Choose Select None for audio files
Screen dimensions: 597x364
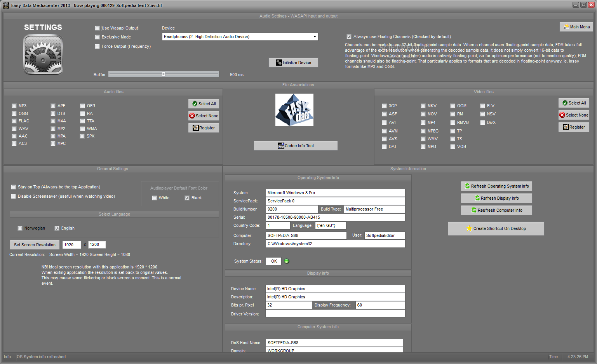(204, 116)
